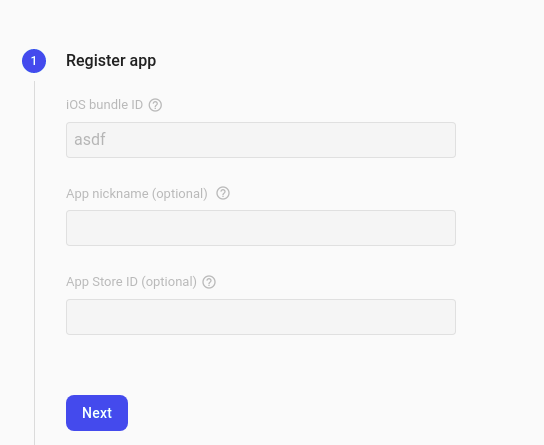Image resolution: width=544 pixels, height=445 pixels.
Task: View App Store ID help question mark
Action: 209,282
